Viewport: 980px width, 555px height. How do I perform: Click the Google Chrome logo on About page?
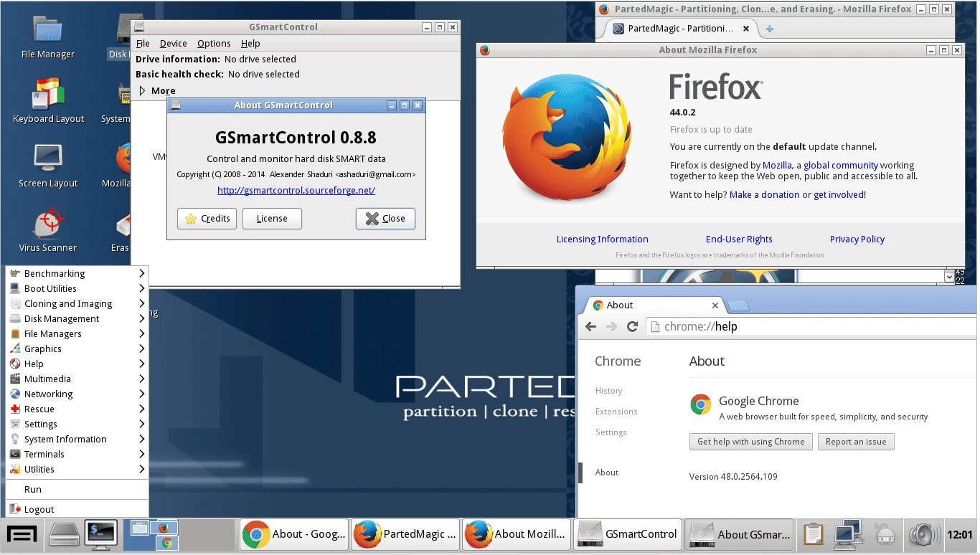click(700, 404)
